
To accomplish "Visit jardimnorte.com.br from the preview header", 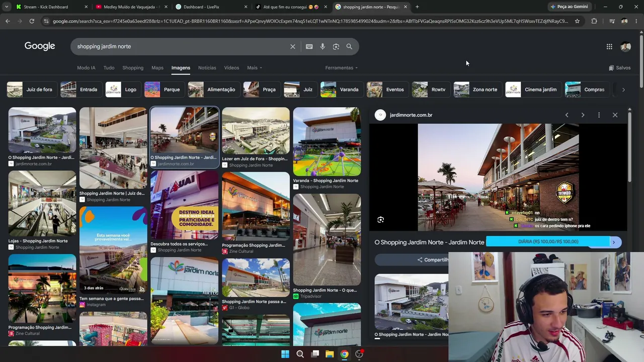I will [411, 115].
